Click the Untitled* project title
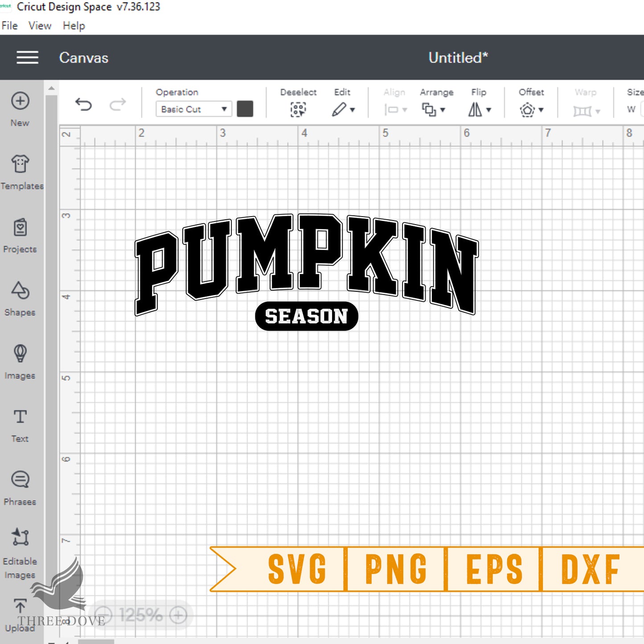Viewport: 644px width, 644px height. point(458,57)
